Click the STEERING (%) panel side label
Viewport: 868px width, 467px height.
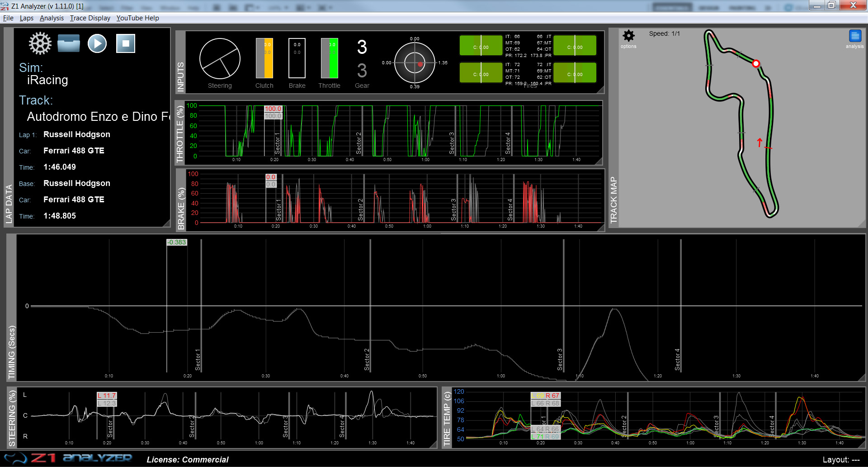(12, 419)
